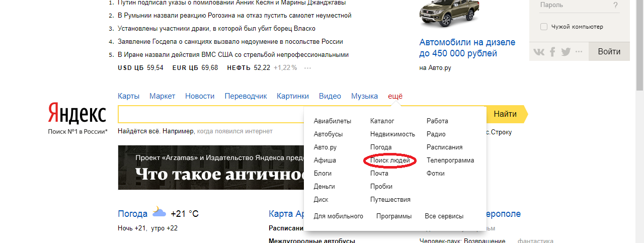Collapse the 'ещё' services dropdown
The image size is (644, 243).
395,96
